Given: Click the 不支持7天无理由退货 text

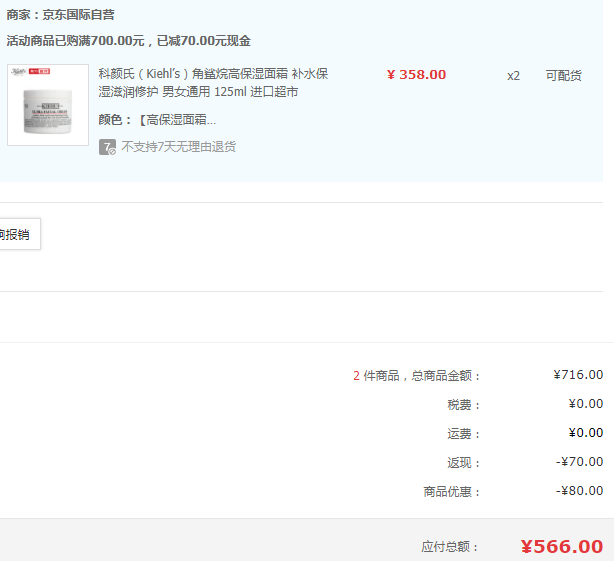Looking at the screenshot, I should point(178,147).
